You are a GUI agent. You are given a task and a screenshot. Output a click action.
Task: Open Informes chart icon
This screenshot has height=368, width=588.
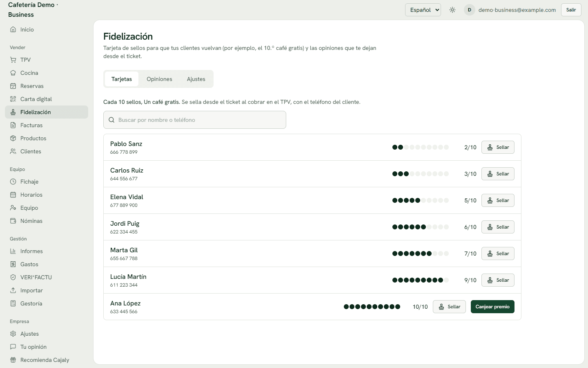[13, 251]
